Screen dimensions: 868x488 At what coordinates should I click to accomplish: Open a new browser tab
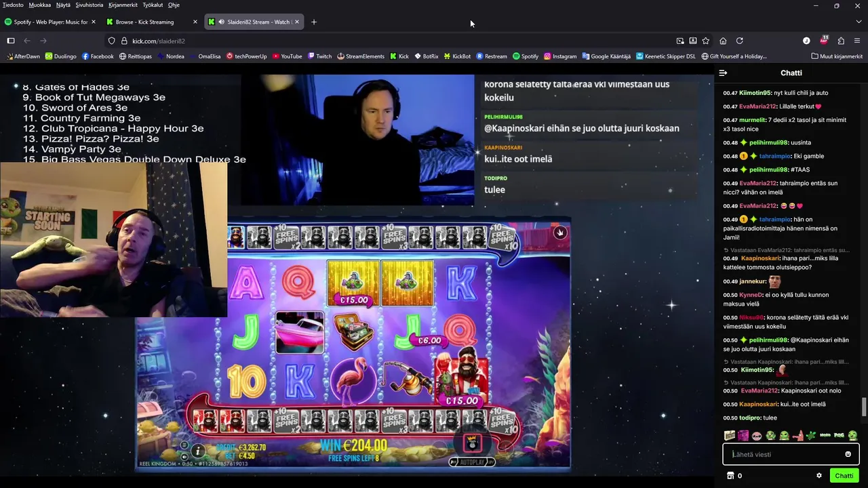point(313,22)
